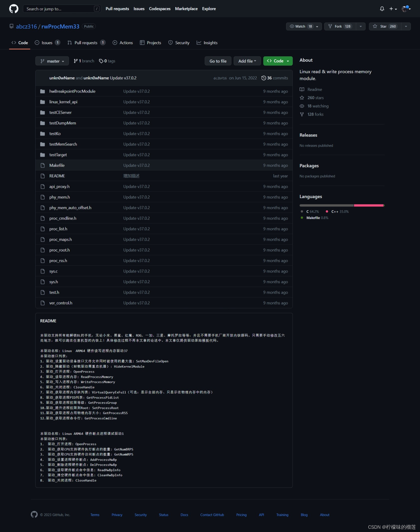This screenshot has width=420, height=532.
Task: Click the Star button
Action: click(x=385, y=26)
